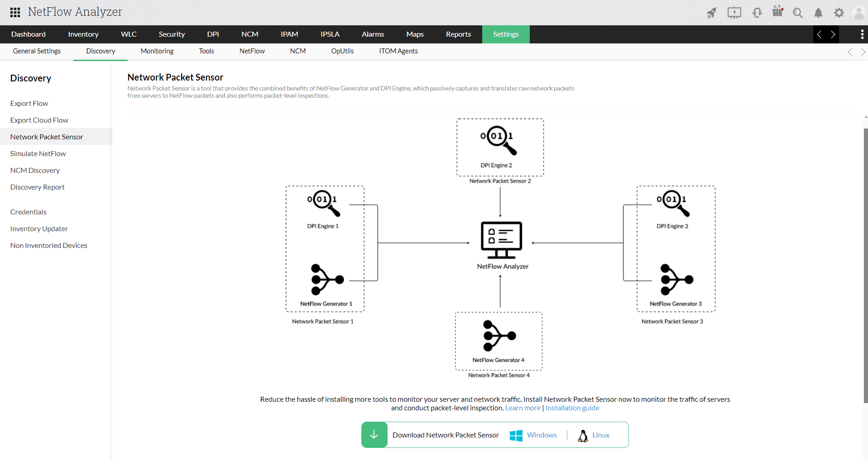Image resolution: width=868 pixels, height=461 pixels.
Task: Open the Dashboard menu
Action: click(x=29, y=34)
